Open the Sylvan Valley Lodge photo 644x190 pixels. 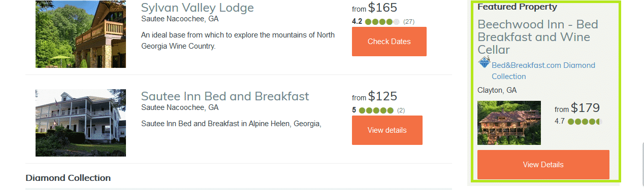(x=81, y=34)
